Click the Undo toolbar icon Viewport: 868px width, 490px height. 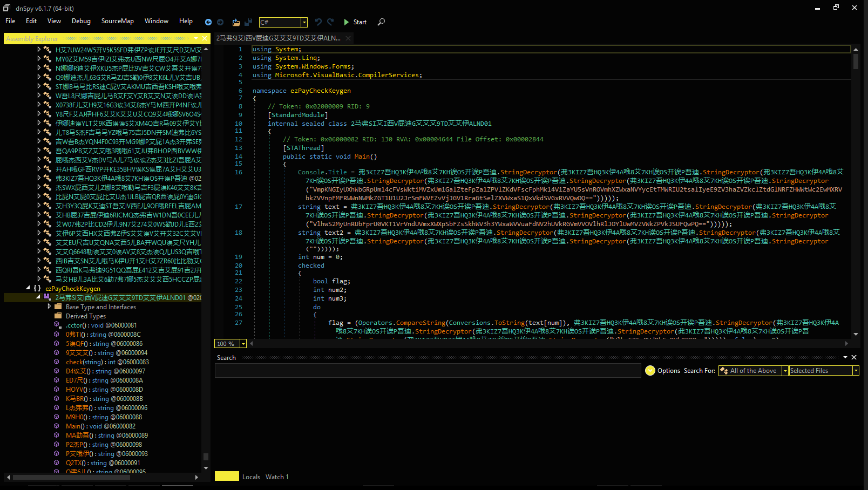click(x=318, y=22)
